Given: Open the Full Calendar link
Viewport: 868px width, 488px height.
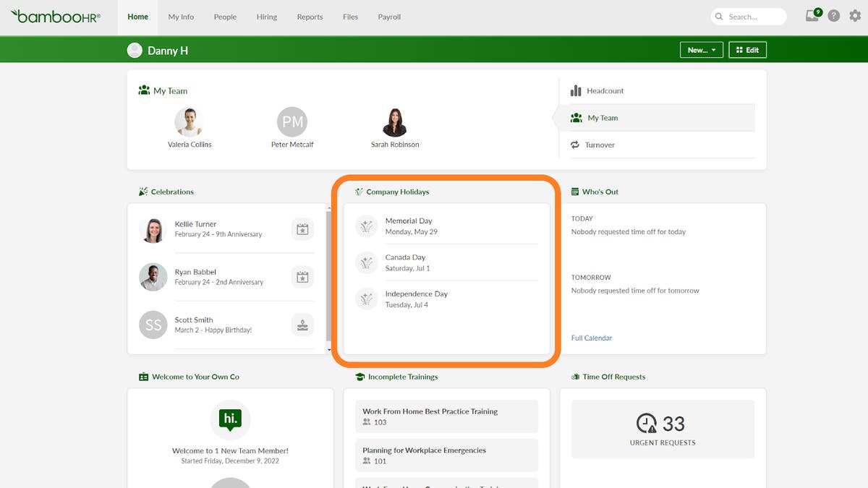Looking at the screenshot, I should pos(591,338).
